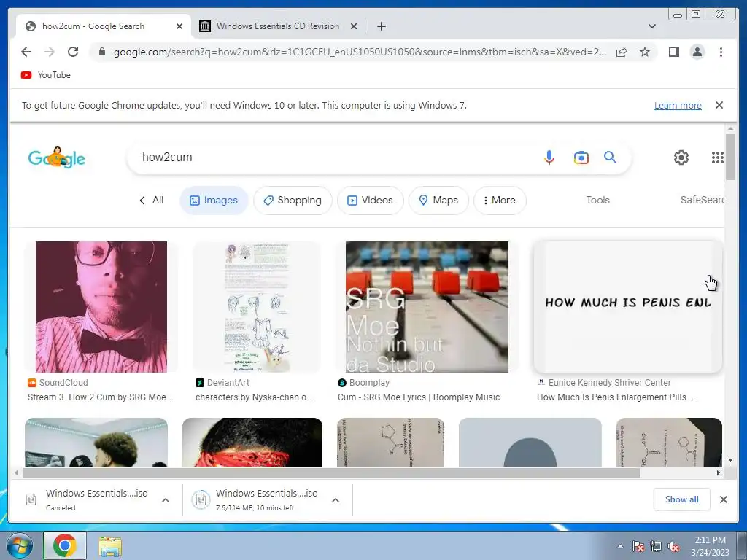
Task: Click the padlock site info icon
Action: 101,52
